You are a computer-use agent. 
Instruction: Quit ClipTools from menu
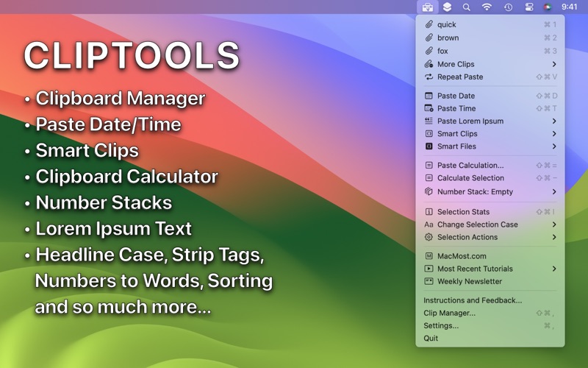point(490,339)
